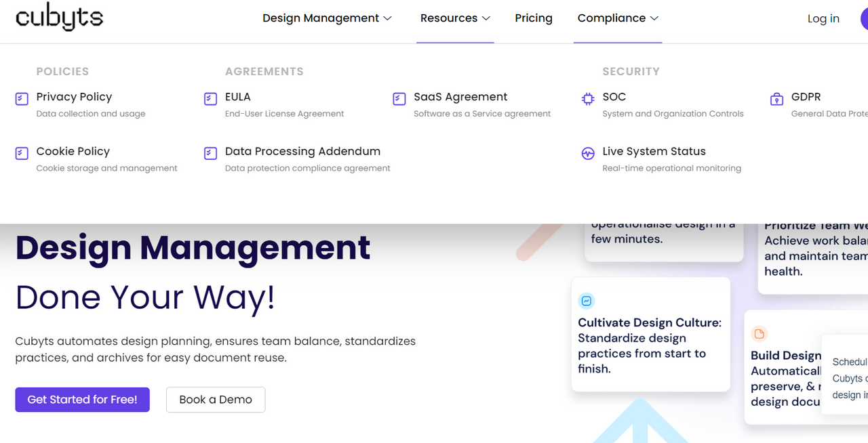Viewport: 868px width, 443px height.
Task: Click the Cultivate Design Culture card
Action: click(x=651, y=334)
